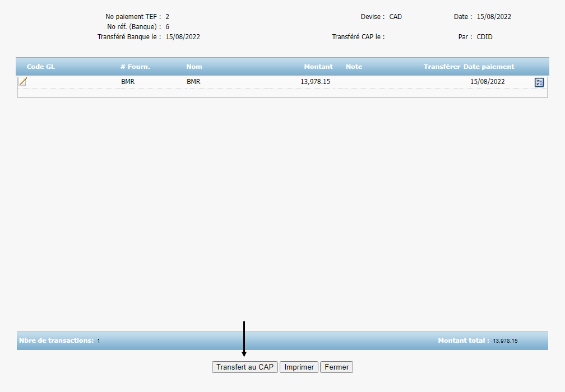Click the Date paiement column header

coord(489,67)
